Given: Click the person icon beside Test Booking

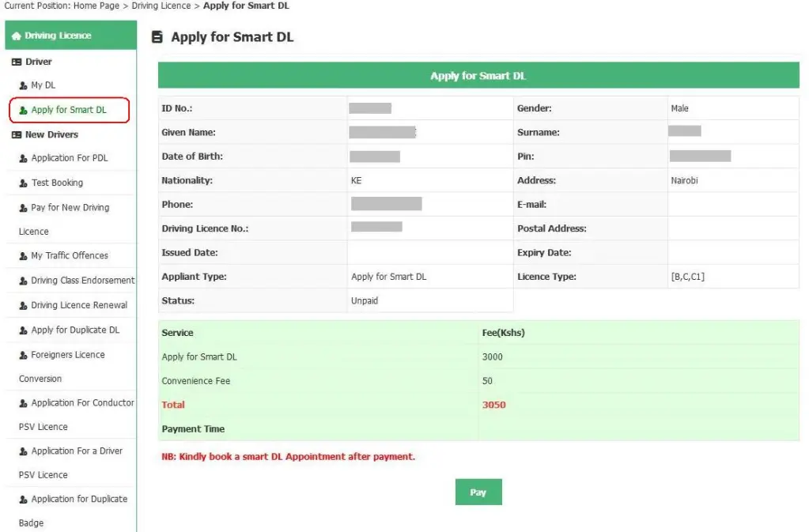Looking at the screenshot, I should click(23, 183).
